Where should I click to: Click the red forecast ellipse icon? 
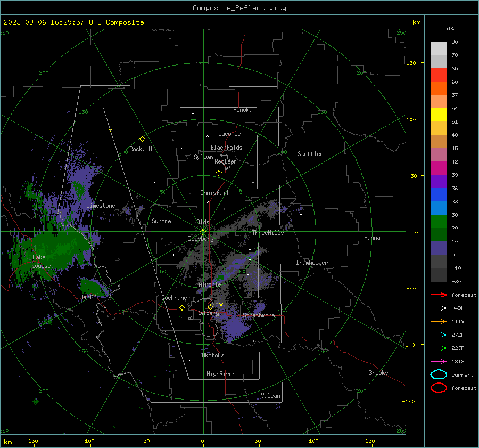click(439, 388)
